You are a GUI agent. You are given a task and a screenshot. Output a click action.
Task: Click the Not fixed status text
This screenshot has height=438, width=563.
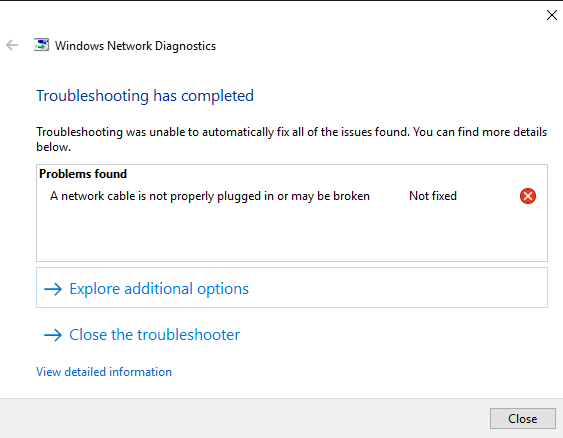coord(433,196)
